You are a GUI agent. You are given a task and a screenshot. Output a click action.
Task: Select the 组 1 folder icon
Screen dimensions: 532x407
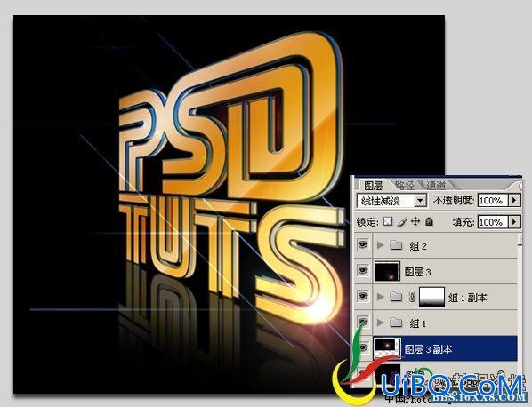coord(395,323)
